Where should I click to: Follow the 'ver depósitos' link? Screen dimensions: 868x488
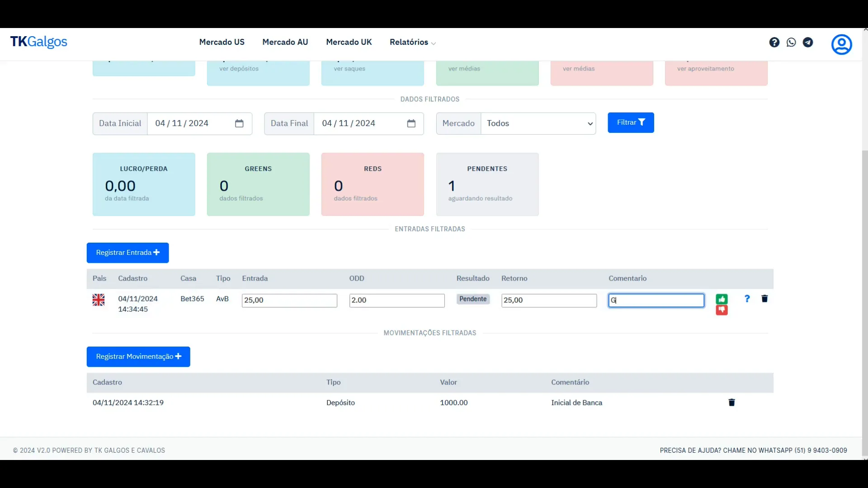239,69
